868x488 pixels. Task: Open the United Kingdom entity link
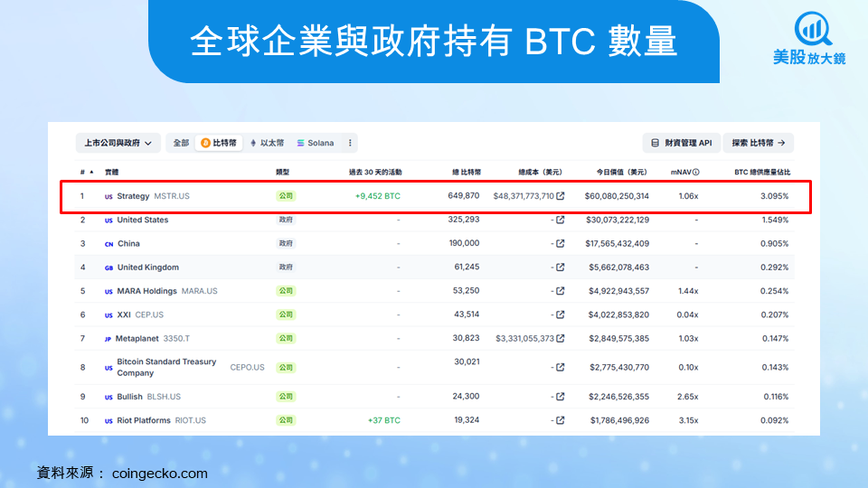147,267
